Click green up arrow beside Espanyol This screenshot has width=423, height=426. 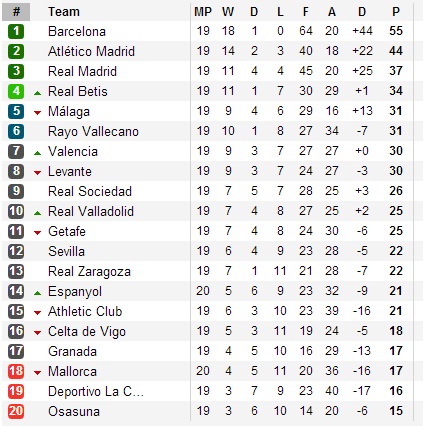(x=38, y=293)
